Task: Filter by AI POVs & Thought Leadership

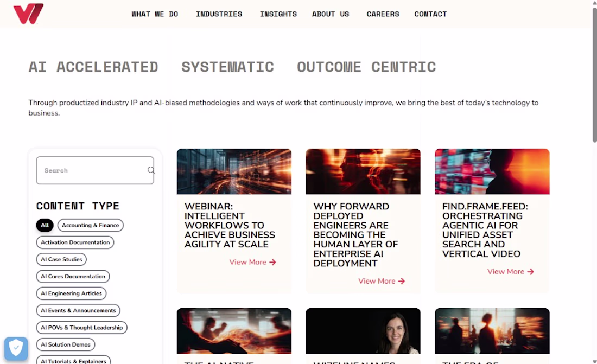Action: tap(82, 328)
